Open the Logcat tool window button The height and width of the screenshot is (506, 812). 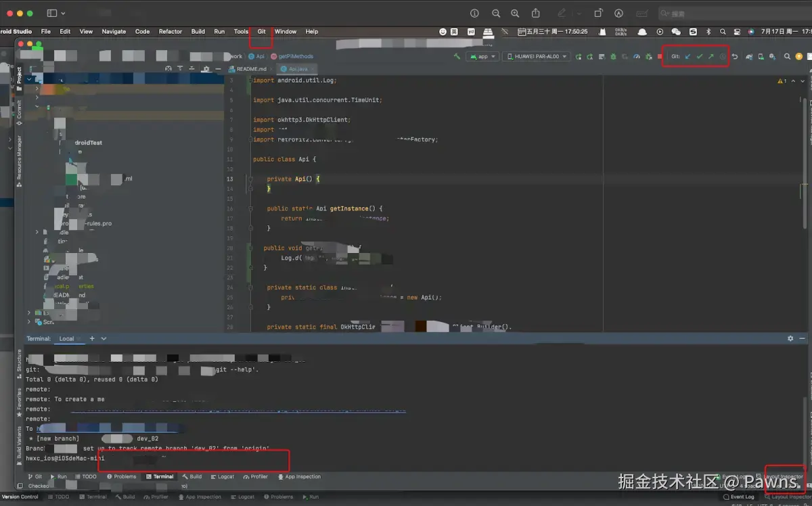[223, 476]
